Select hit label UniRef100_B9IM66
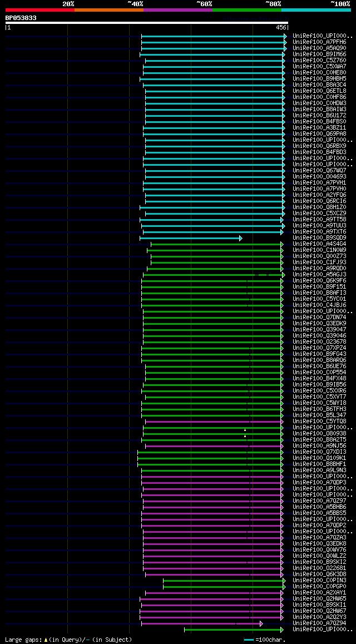 (319, 54)
